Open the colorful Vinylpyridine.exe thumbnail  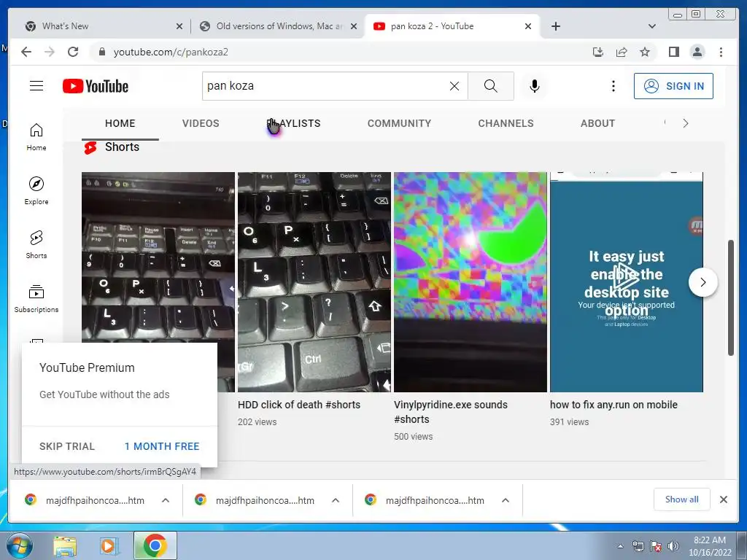[x=471, y=282]
